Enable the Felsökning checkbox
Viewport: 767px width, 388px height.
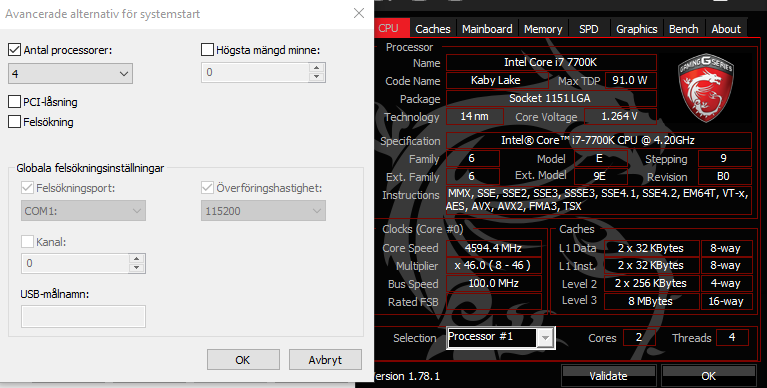point(15,121)
